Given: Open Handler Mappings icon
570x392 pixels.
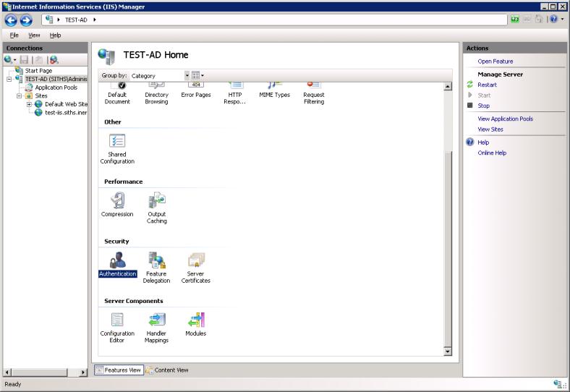Looking at the screenshot, I should point(157,320).
